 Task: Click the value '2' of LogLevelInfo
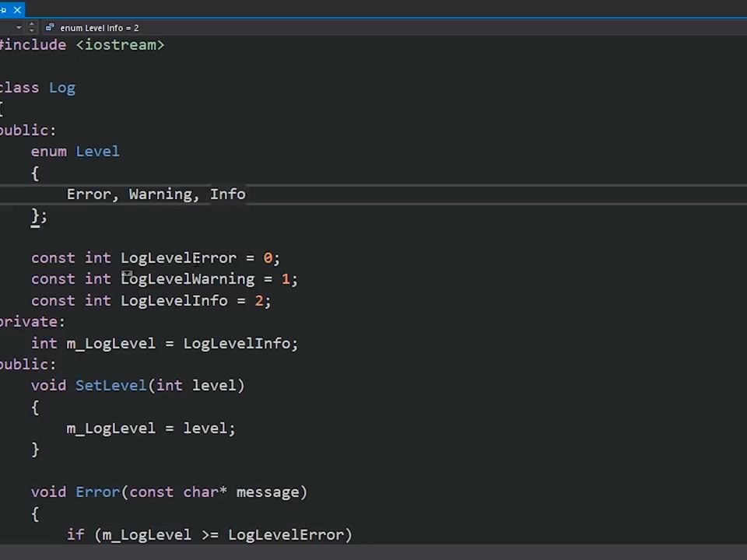(259, 301)
